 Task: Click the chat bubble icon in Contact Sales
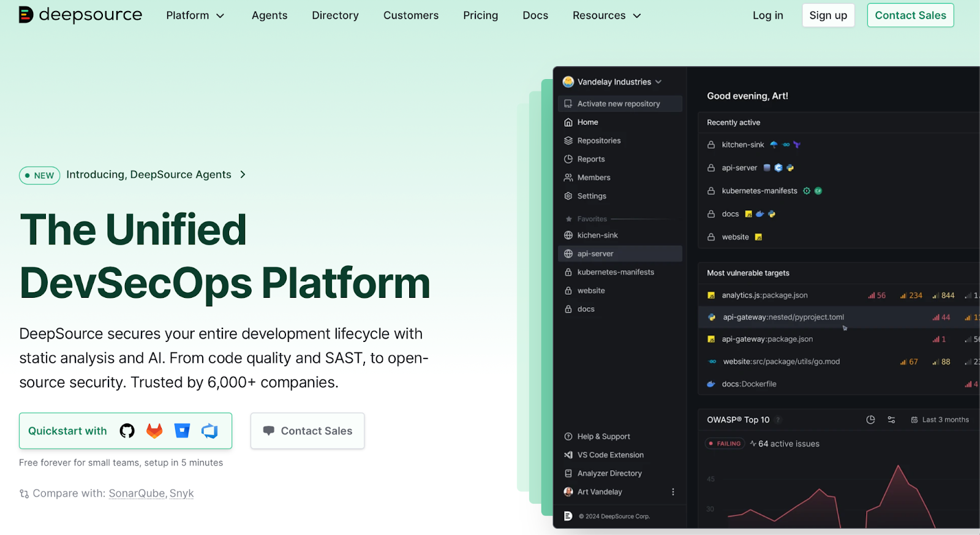pyautogui.click(x=268, y=431)
